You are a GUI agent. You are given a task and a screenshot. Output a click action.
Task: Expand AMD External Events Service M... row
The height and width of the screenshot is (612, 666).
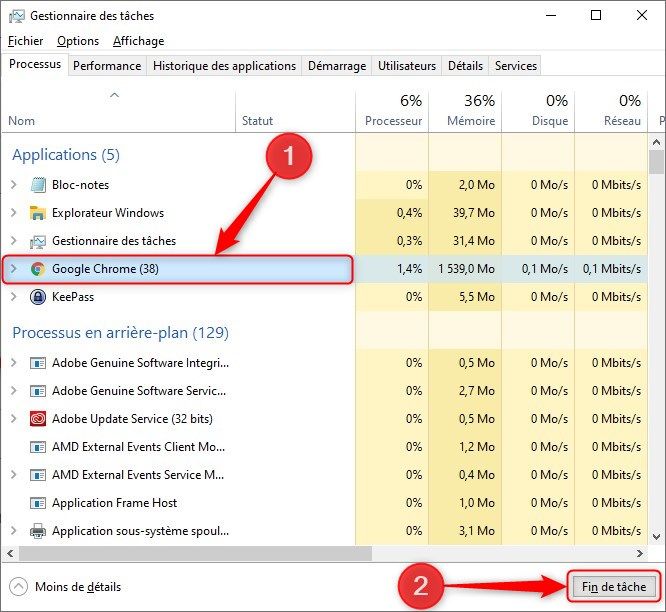pyautogui.click(x=14, y=475)
